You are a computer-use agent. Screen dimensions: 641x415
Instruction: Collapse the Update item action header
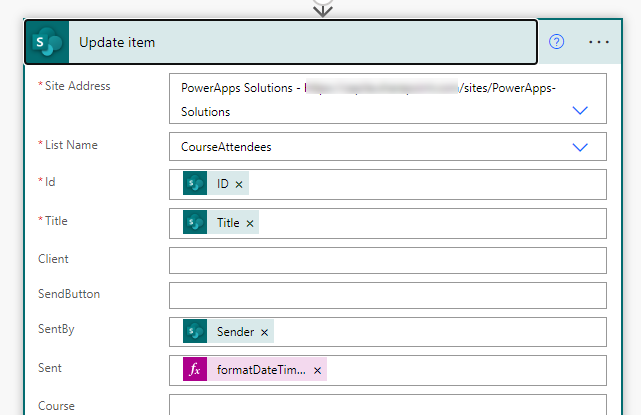pos(281,42)
